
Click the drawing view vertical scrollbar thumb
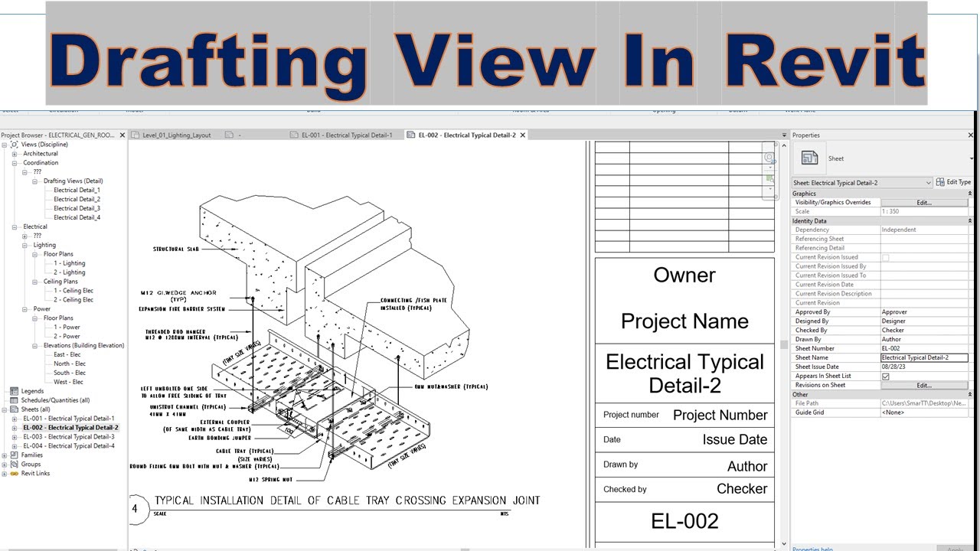coord(784,344)
